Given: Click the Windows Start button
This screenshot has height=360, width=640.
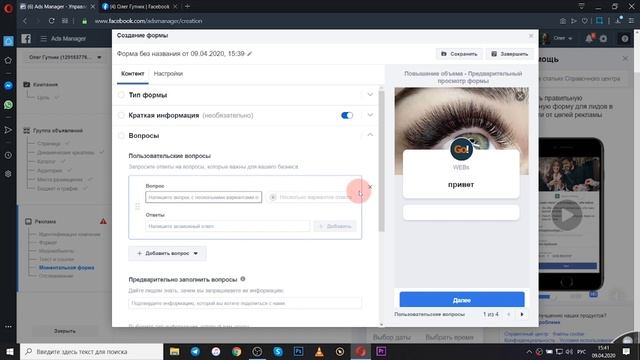Looking at the screenshot, I should click(x=10, y=351).
